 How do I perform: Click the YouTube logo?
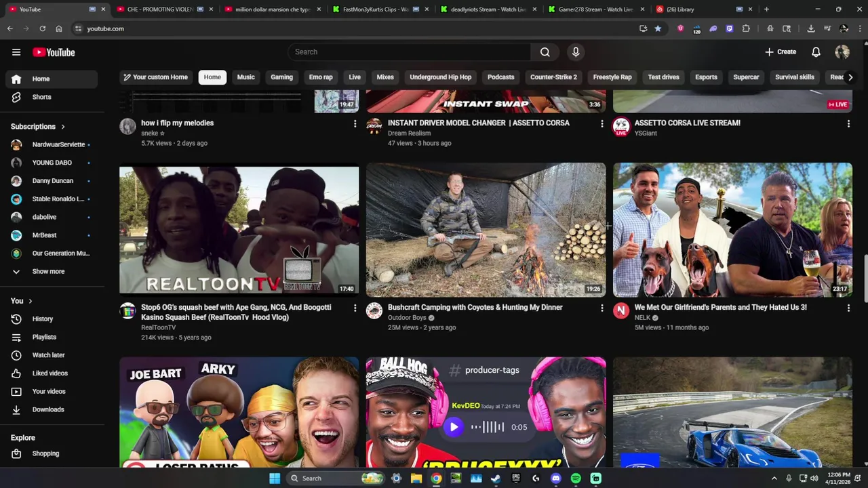(x=54, y=52)
